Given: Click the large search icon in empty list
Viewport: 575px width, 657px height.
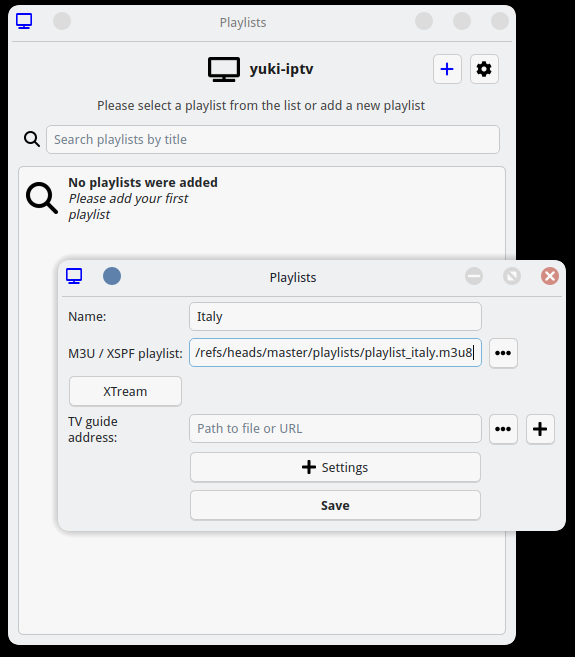Looking at the screenshot, I should [x=41, y=198].
